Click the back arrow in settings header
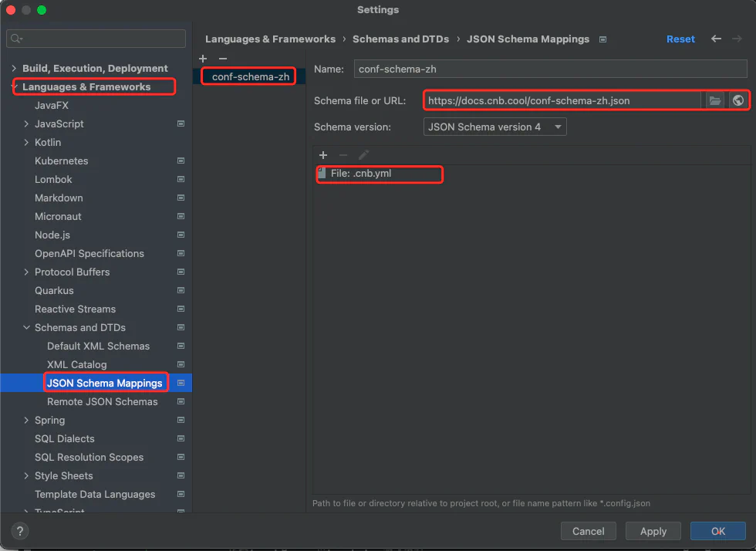The height and width of the screenshot is (551, 756). (717, 39)
